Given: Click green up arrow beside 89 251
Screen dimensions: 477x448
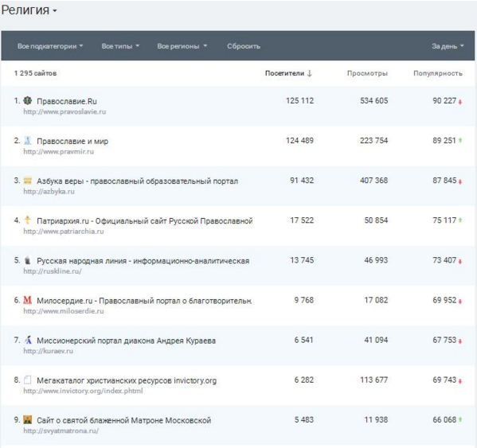Looking at the screenshot, I should [x=460, y=140].
